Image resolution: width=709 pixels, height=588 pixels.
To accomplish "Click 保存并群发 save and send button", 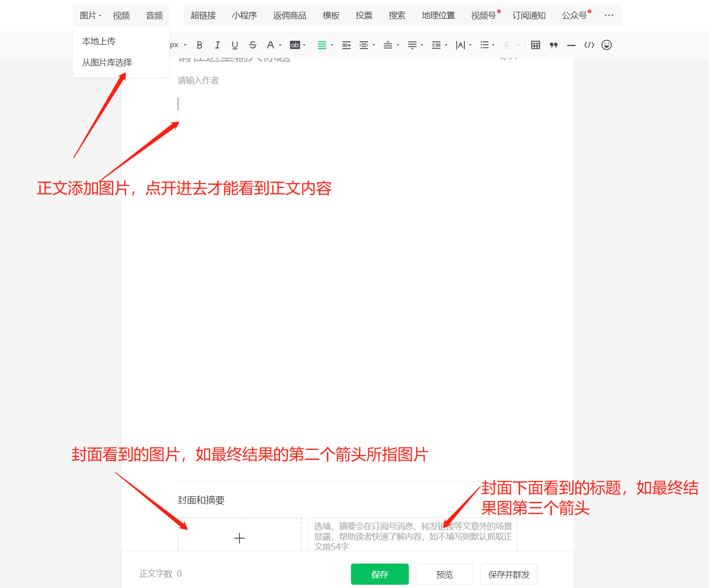I will point(509,574).
